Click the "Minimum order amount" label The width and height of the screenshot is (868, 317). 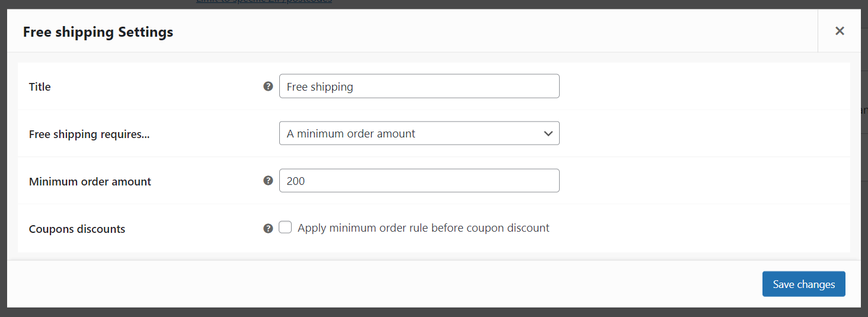[90, 181]
